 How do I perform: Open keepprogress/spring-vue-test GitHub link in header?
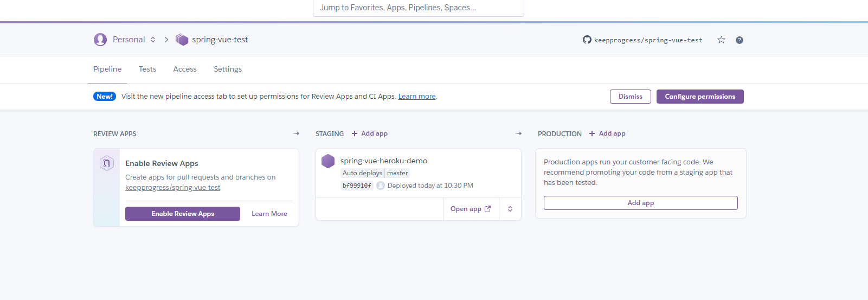(x=648, y=40)
